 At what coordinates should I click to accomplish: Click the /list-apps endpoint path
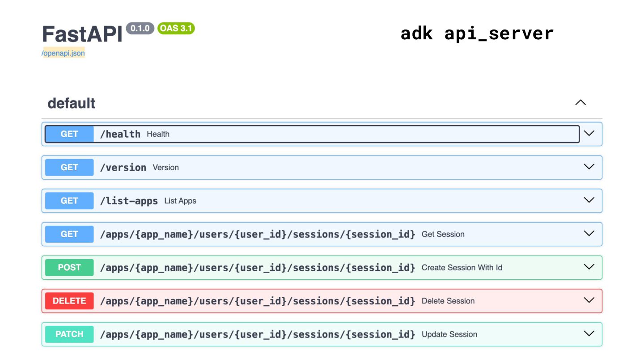[x=129, y=201]
